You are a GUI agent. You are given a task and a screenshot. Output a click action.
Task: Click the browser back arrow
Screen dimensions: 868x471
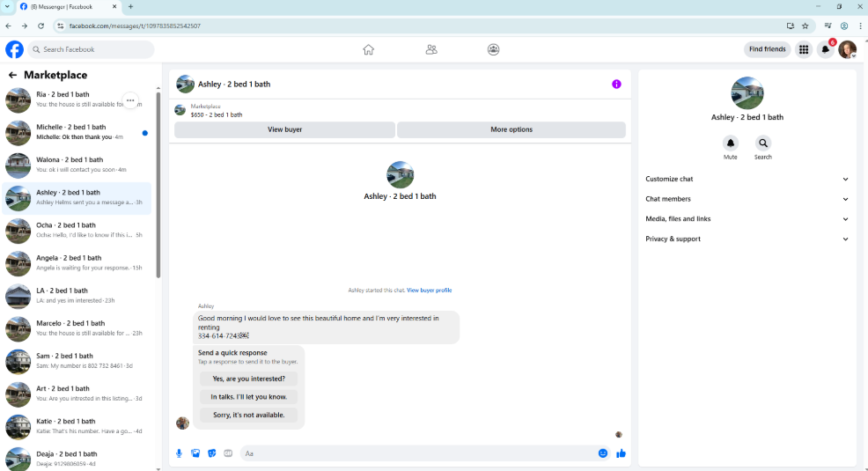[x=8, y=26]
